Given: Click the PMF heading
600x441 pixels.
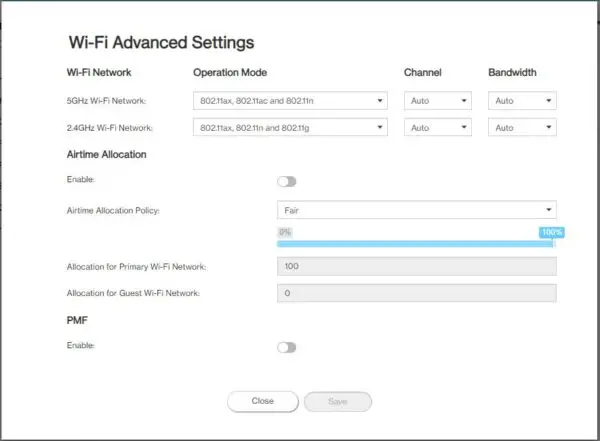Looking at the screenshot, I should [x=77, y=320].
